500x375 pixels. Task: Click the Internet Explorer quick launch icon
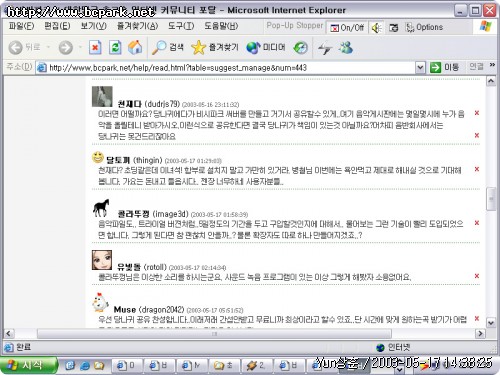(x=85, y=366)
